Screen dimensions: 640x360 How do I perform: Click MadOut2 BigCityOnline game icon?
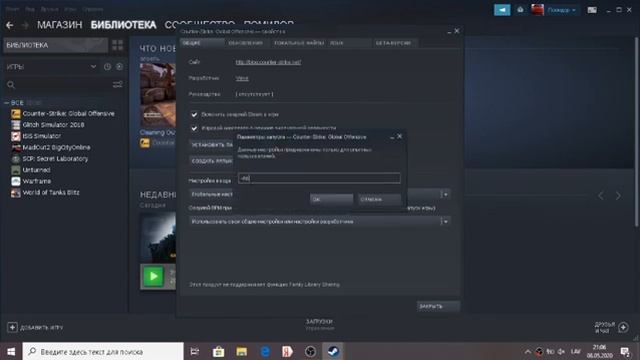[x=16, y=147]
